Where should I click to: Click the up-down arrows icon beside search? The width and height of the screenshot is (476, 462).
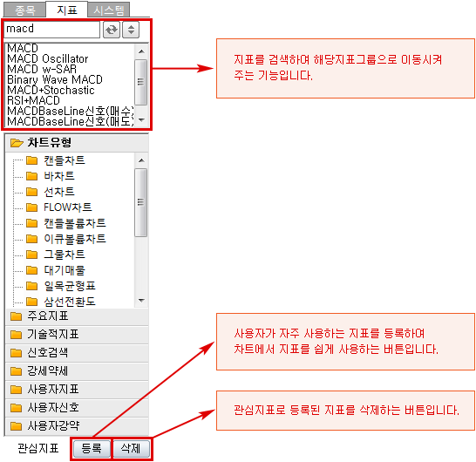point(131,30)
